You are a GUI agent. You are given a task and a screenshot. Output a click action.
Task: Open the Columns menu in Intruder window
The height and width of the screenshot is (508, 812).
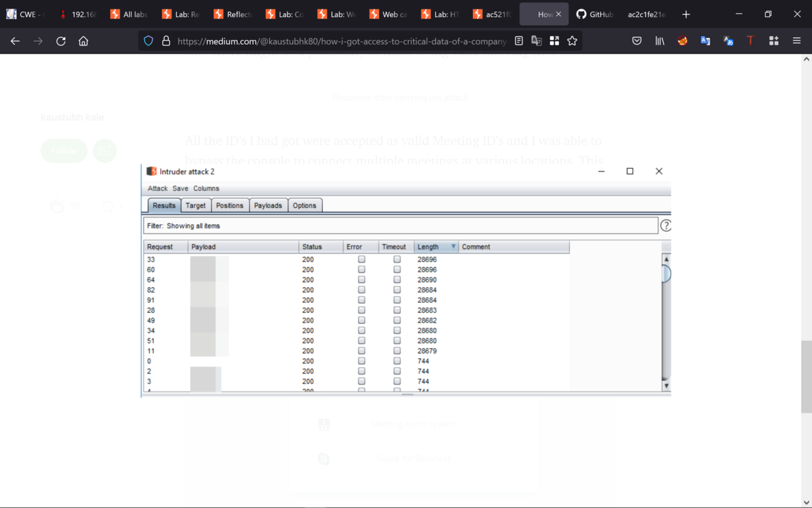(206, 188)
